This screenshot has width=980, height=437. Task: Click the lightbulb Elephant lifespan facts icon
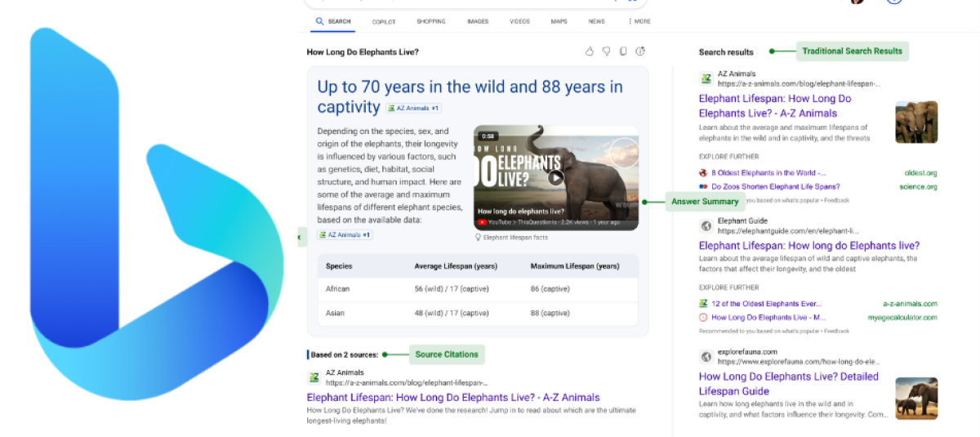pos(479,238)
